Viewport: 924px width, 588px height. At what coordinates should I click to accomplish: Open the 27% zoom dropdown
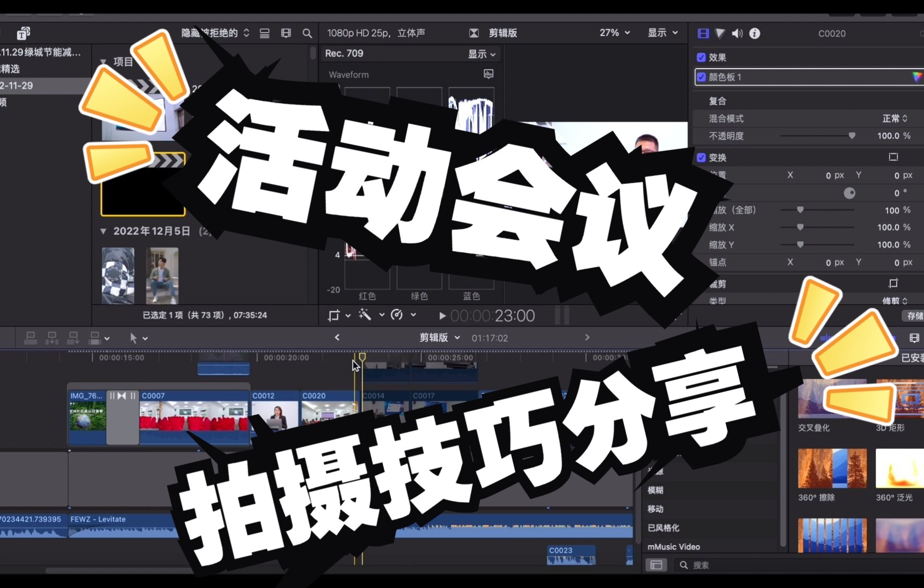pyautogui.click(x=615, y=33)
